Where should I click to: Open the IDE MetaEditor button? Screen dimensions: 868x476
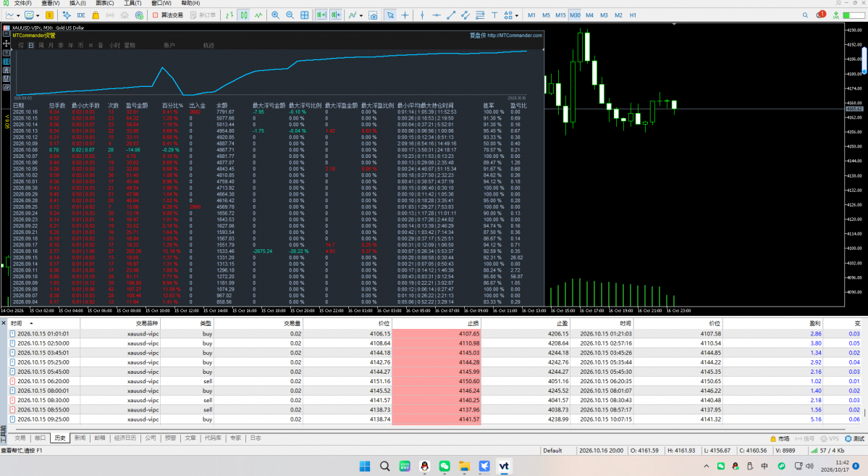[81, 15]
